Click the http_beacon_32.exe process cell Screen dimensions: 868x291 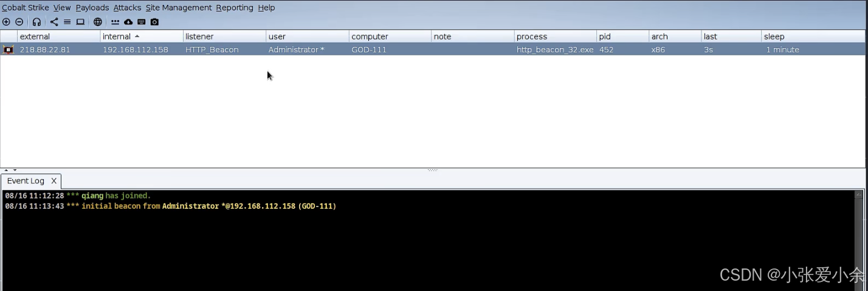[x=555, y=50]
